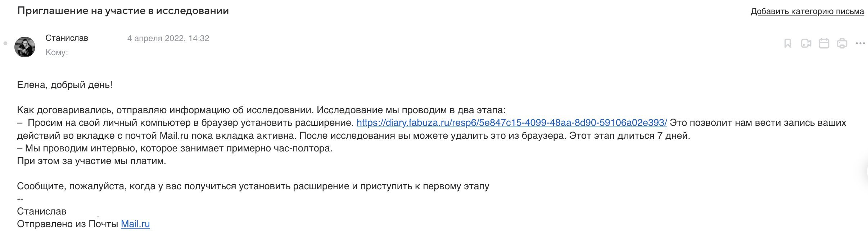Open the three-dots more actions menu
The image size is (868, 243).
click(860, 44)
